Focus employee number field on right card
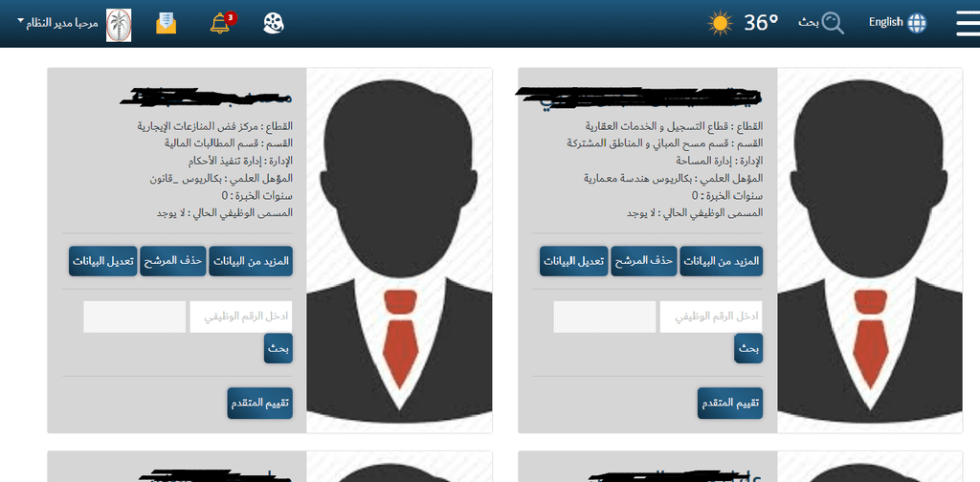 (711, 317)
